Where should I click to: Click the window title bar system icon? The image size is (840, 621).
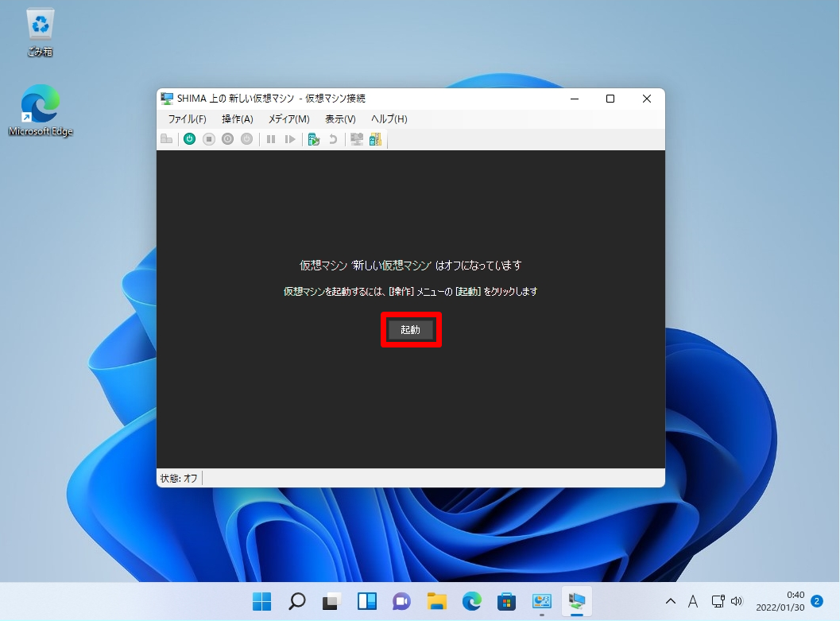pyautogui.click(x=167, y=99)
